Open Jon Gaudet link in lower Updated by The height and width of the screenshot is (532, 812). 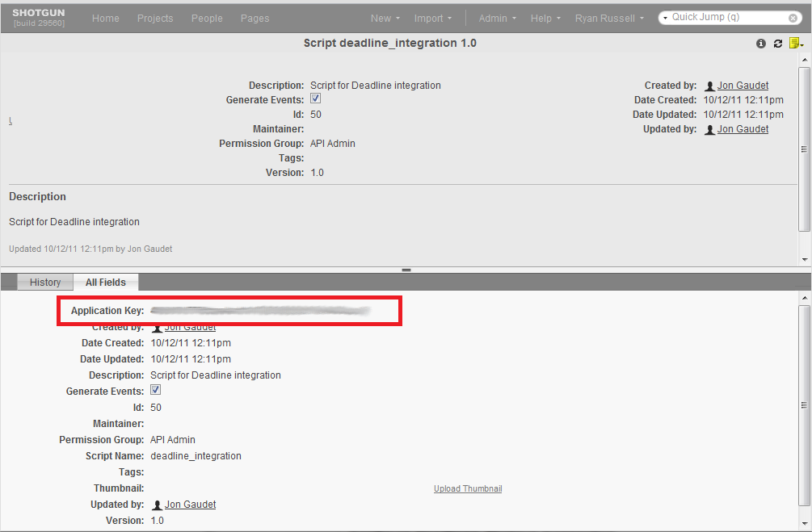[190, 504]
